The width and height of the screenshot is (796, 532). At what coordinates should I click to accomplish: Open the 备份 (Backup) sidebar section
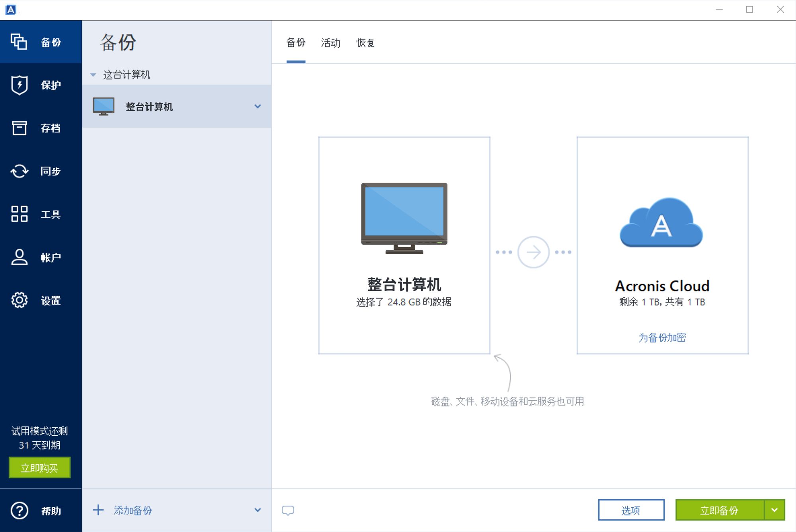coord(41,42)
